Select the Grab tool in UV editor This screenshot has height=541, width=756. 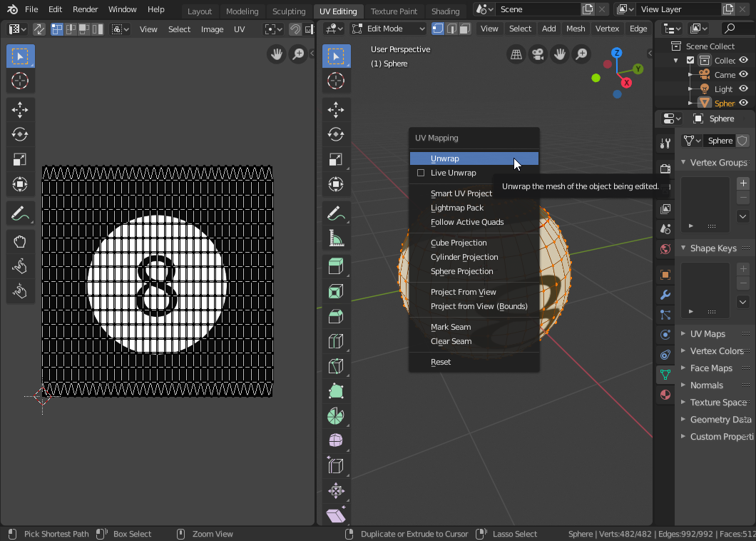click(x=20, y=241)
